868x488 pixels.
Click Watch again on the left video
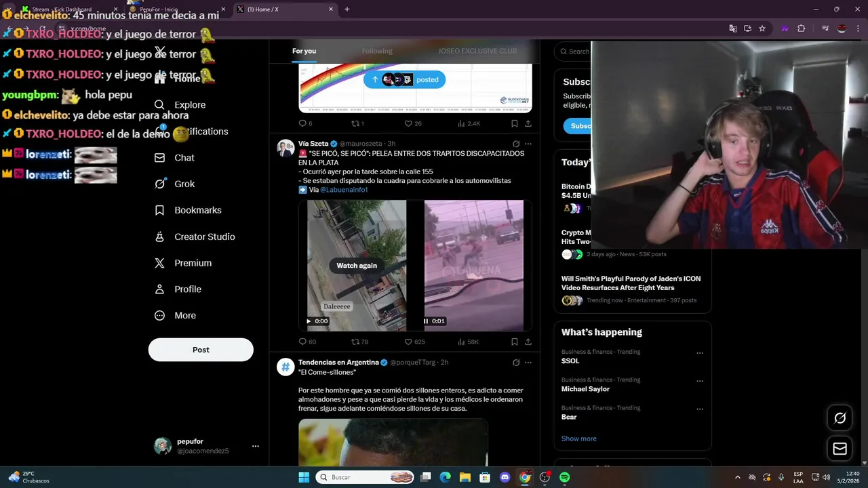tap(357, 266)
